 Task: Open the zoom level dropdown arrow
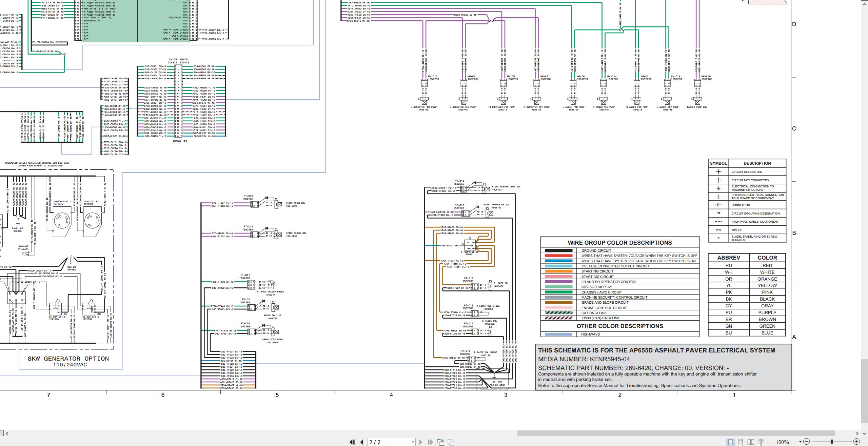800,442
